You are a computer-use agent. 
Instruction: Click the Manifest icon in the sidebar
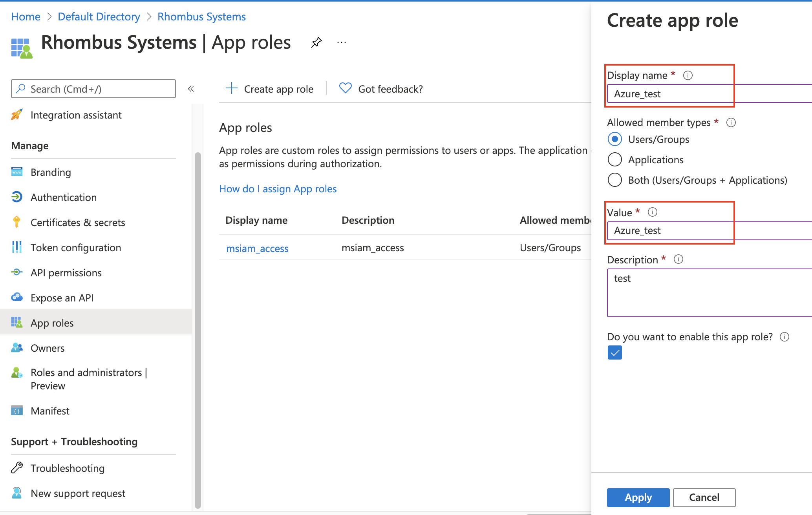tap(16, 411)
